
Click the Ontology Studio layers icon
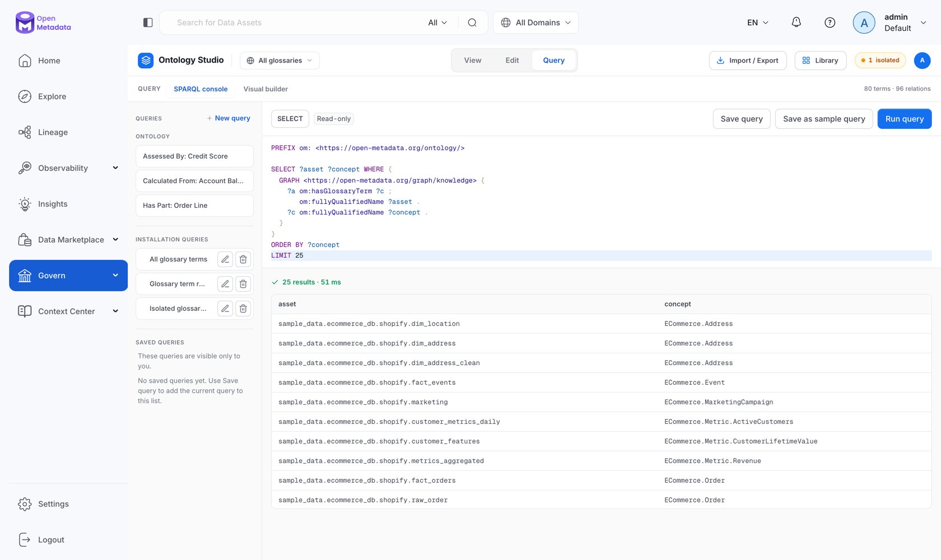pos(146,60)
